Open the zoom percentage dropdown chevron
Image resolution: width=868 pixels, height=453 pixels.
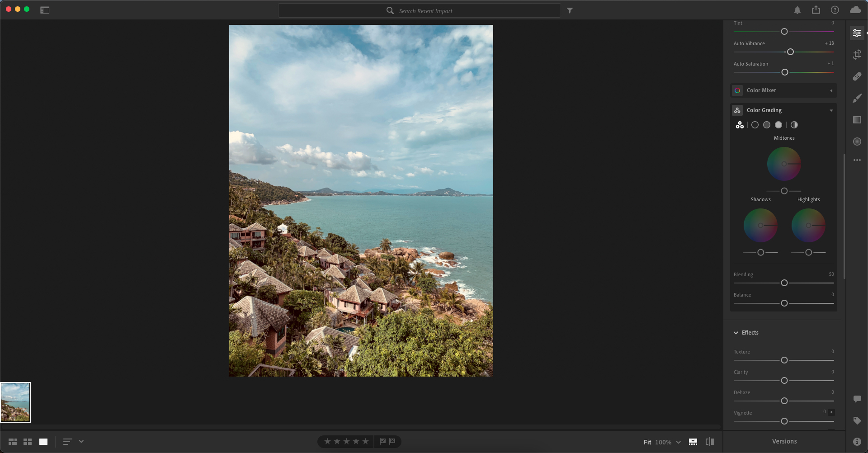(679, 442)
